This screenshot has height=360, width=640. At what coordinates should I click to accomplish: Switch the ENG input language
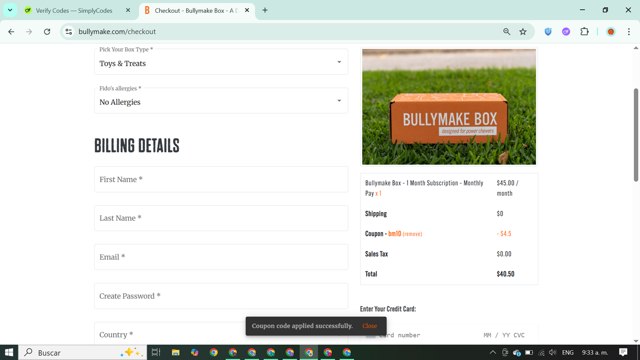pos(567,352)
